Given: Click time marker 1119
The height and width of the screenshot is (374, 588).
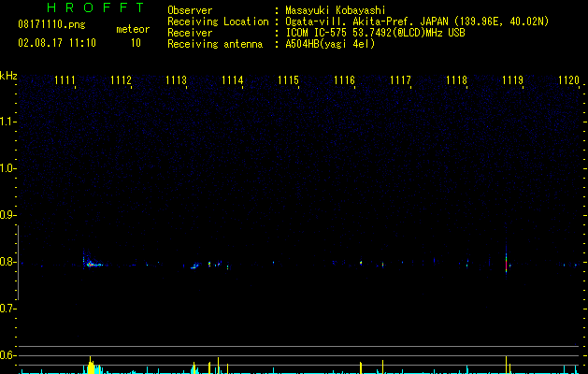Looking at the screenshot, I should [512, 80].
